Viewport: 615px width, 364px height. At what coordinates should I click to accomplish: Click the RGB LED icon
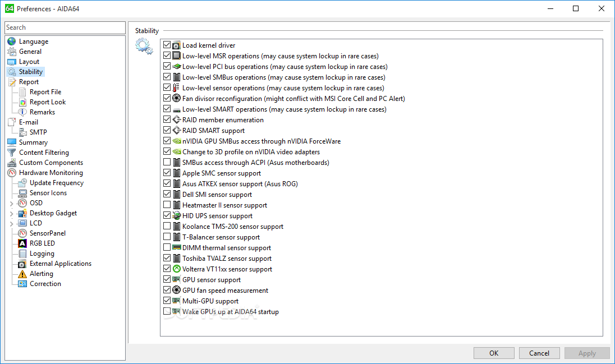pyautogui.click(x=23, y=243)
